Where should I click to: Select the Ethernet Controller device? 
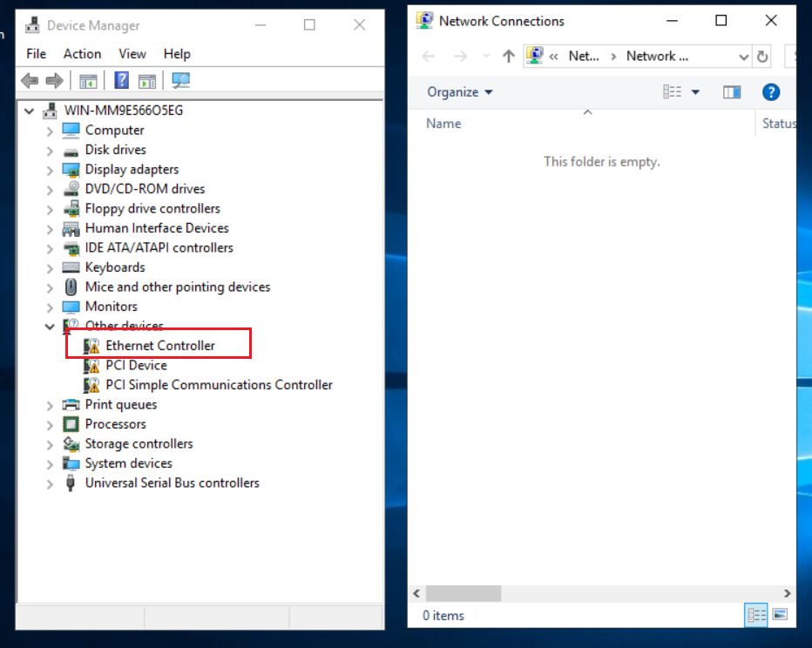160,346
